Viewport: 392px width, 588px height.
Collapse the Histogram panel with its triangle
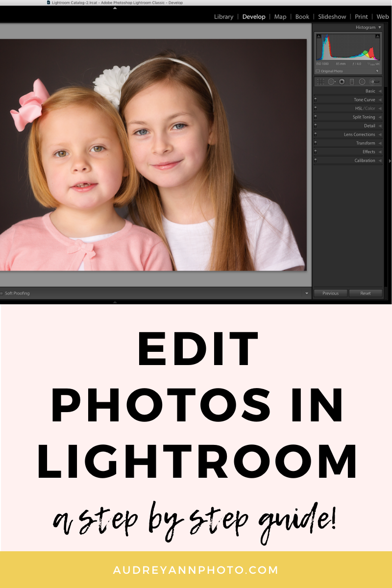tap(380, 27)
